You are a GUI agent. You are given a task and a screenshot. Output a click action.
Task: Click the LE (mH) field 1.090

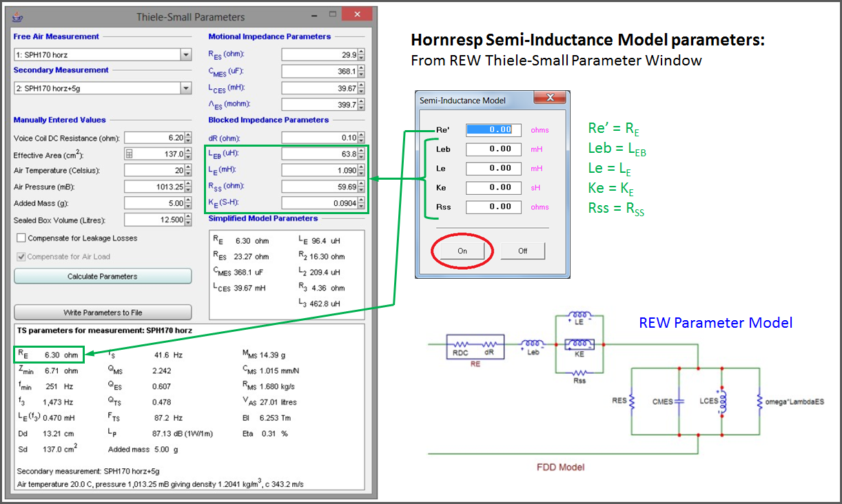320,170
